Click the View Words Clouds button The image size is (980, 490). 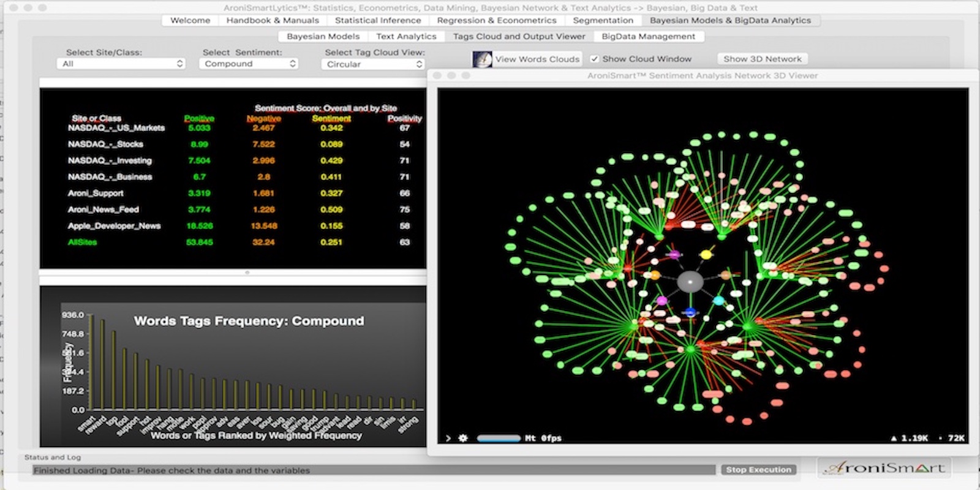[537, 59]
